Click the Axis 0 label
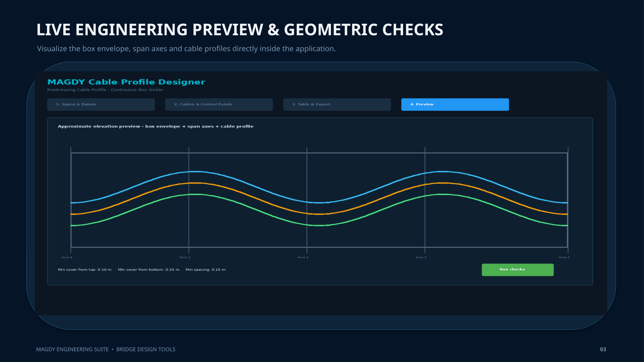This screenshot has height=362, width=644. 67,257
